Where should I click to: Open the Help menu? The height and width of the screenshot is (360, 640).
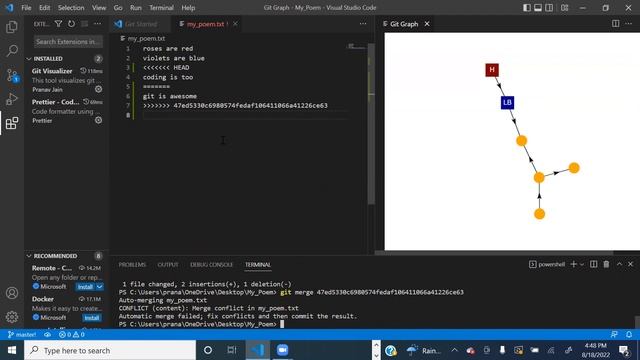[x=188, y=8]
